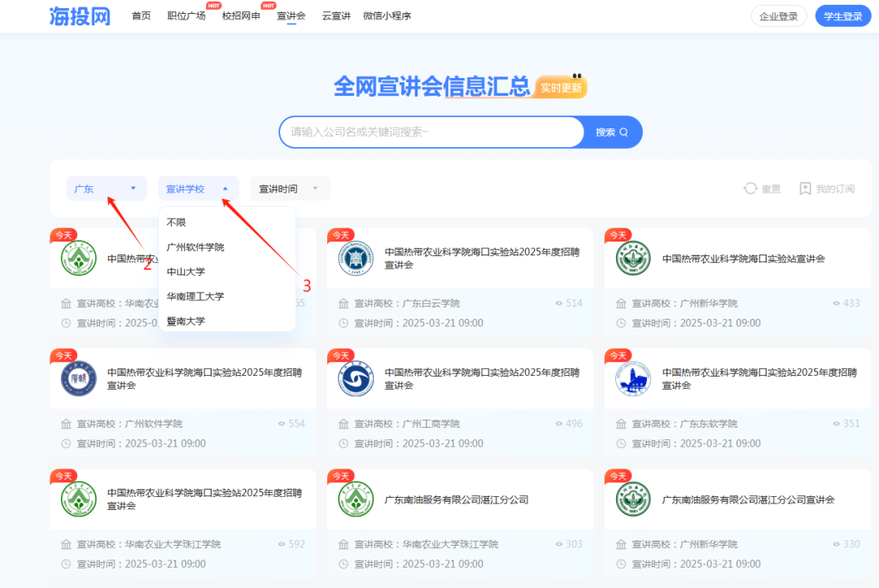
Task: Click the 今天 badge on the top-left card
Action: tap(64, 234)
